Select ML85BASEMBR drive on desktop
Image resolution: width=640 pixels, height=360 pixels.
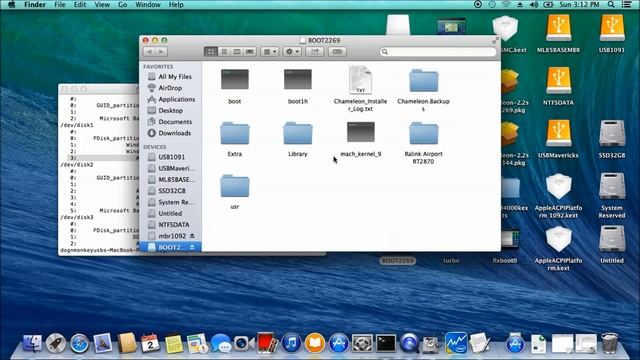tap(558, 28)
